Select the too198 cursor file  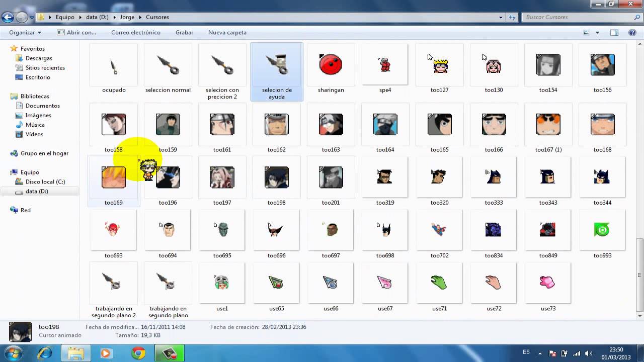pyautogui.click(x=276, y=181)
